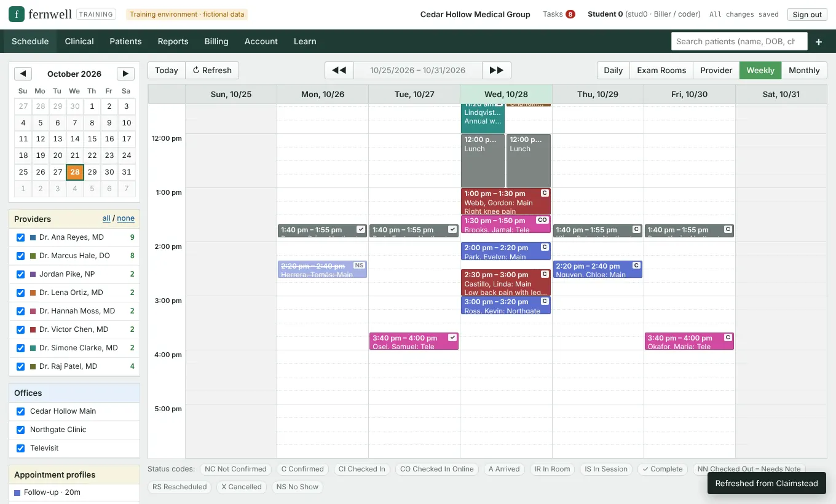Viewport: 836px width, 504px height.
Task: Select October 15 in the mini calendar
Action: pyautogui.click(x=92, y=139)
